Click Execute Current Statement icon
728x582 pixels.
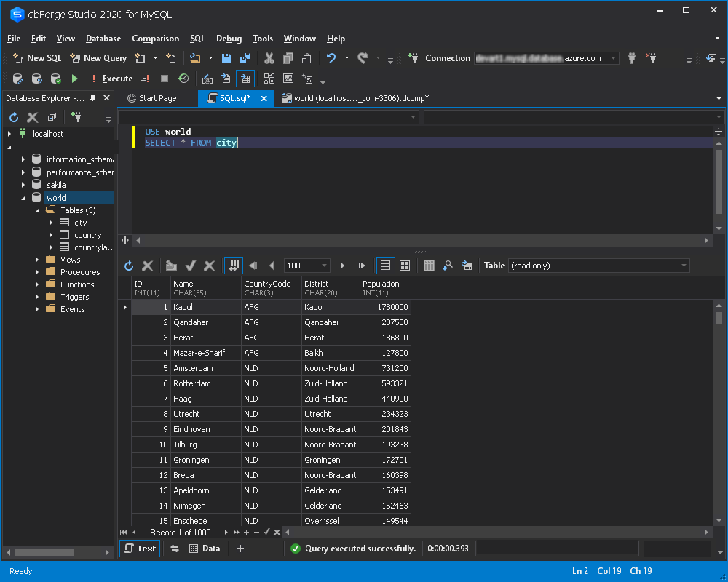pos(145,79)
